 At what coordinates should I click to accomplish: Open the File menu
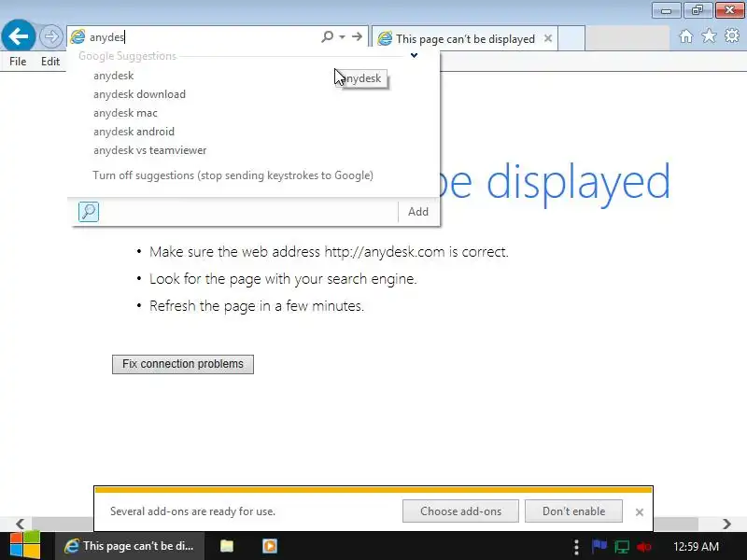click(x=18, y=62)
